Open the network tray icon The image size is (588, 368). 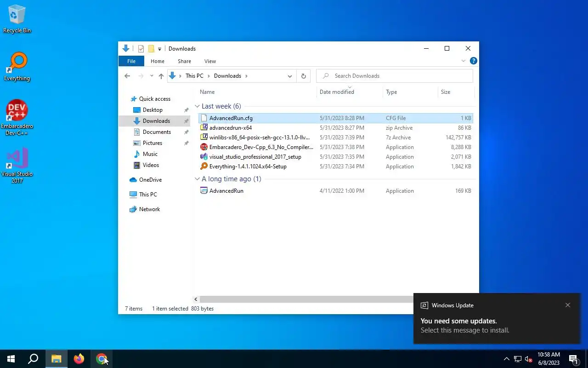[x=518, y=359]
